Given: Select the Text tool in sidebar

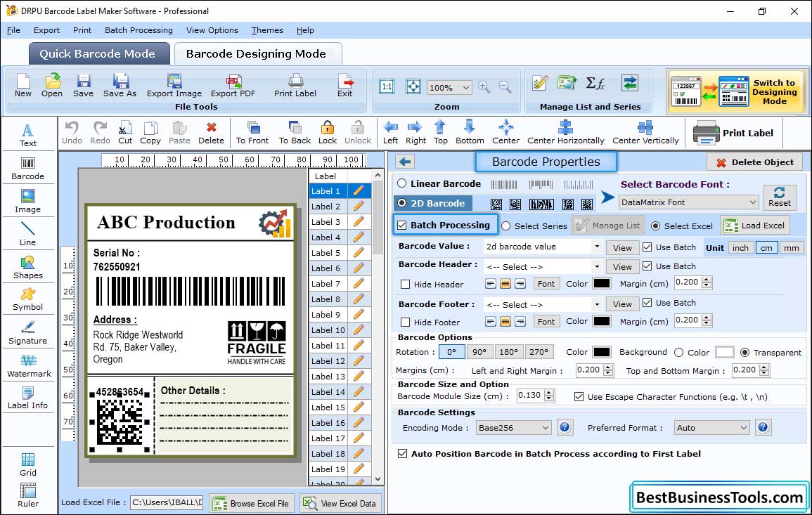Looking at the screenshot, I should tap(28, 135).
